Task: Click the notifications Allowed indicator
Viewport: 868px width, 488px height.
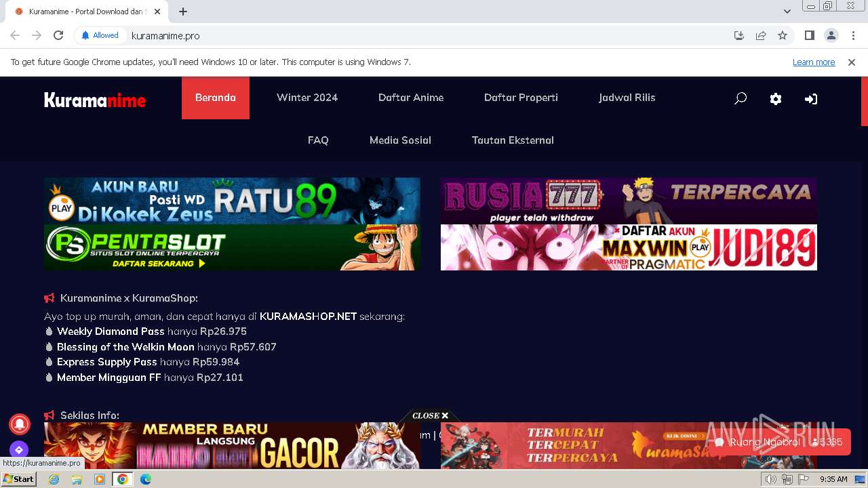Action: click(100, 35)
